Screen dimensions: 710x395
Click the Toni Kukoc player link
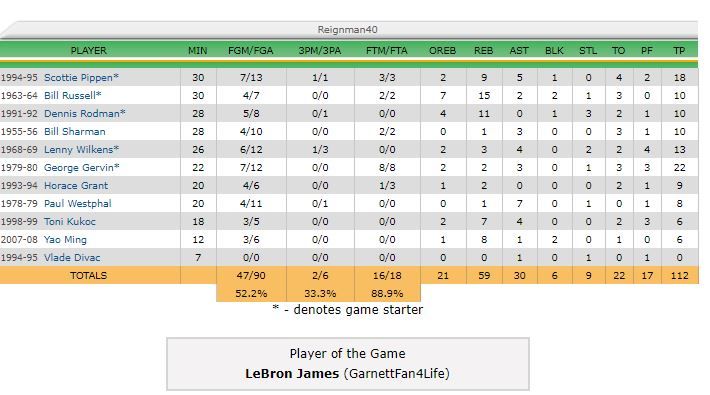pyautogui.click(x=70, y=222)
